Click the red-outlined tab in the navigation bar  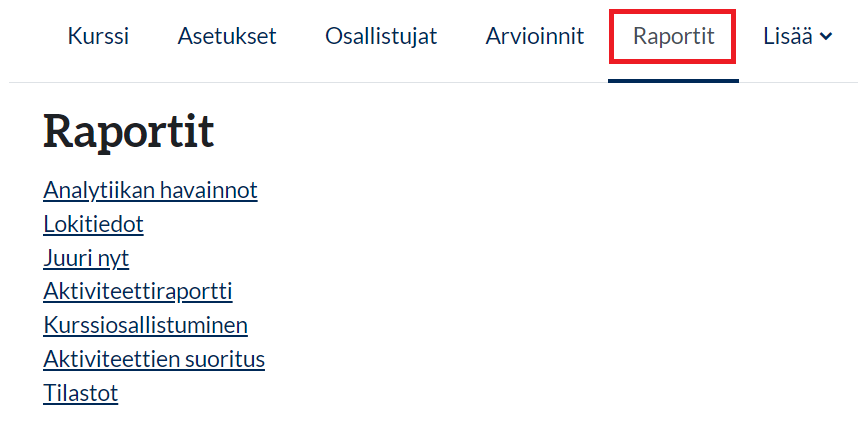coord(673,37)
